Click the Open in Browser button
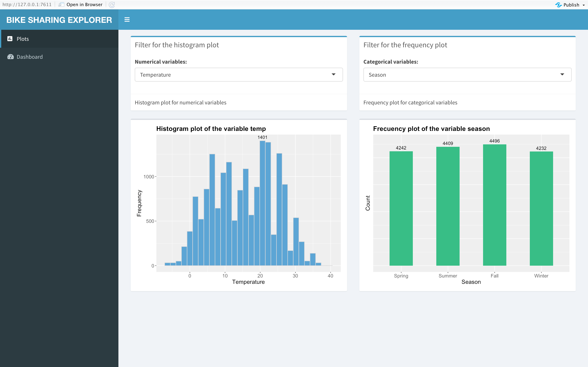The height and width of the screenshot is (367, 588). pos(84,5)
